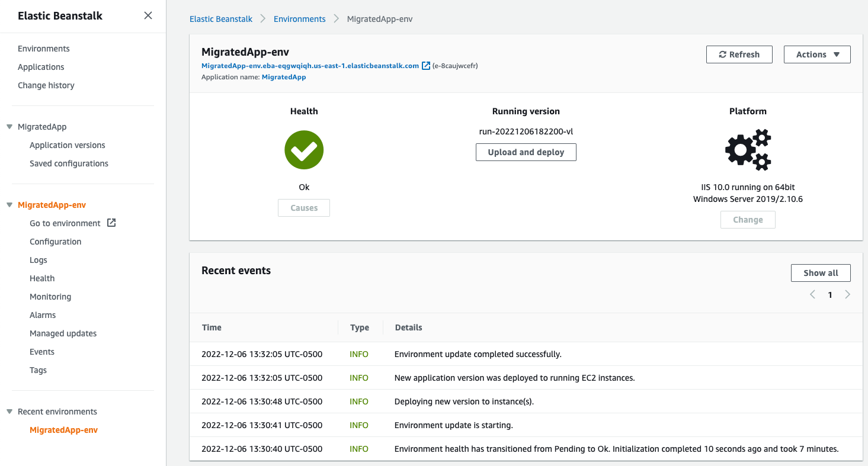This screenshot has height=466, width=868.
Task: Go to next events page arrow
Action: 847,294
